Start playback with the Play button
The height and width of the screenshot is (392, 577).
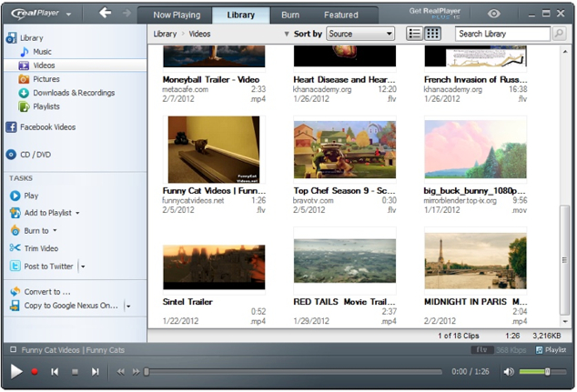click(x=15, y=371)
